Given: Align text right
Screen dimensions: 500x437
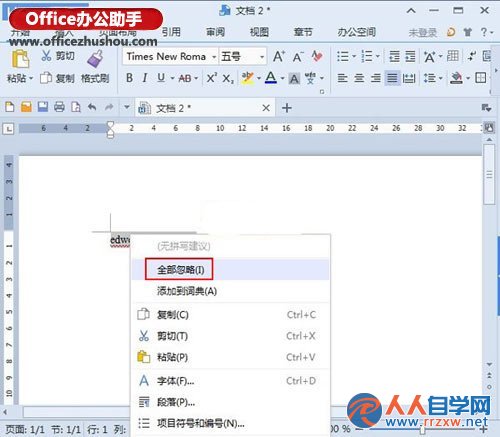Looking at the screenshot, I should (376, 78).
